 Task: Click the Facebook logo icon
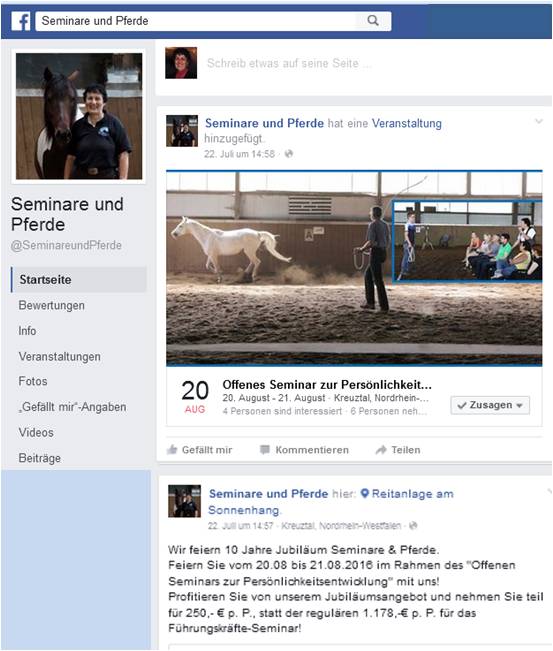20,21
